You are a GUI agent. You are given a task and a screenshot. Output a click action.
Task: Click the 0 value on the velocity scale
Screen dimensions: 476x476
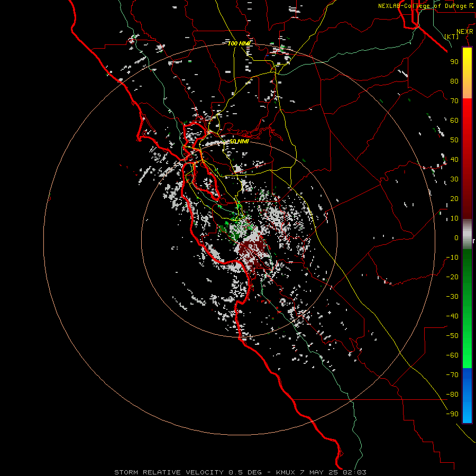[x=456, y=238]
